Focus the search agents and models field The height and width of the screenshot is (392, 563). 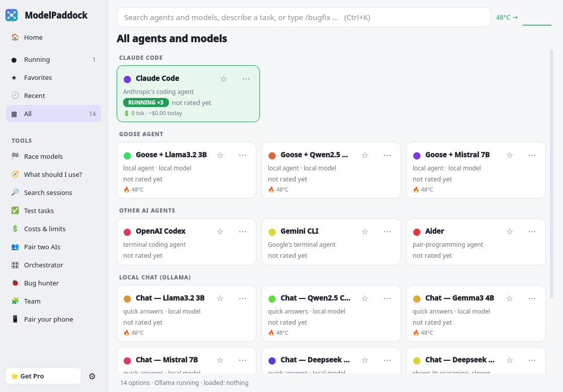point(304,17)
